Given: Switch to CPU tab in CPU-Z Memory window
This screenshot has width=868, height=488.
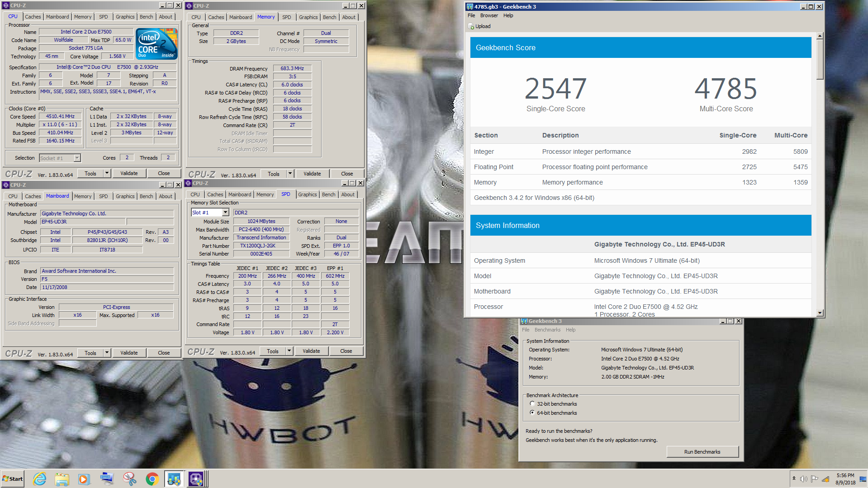Looking at the screenshot, I should click(x=196, y=17).
